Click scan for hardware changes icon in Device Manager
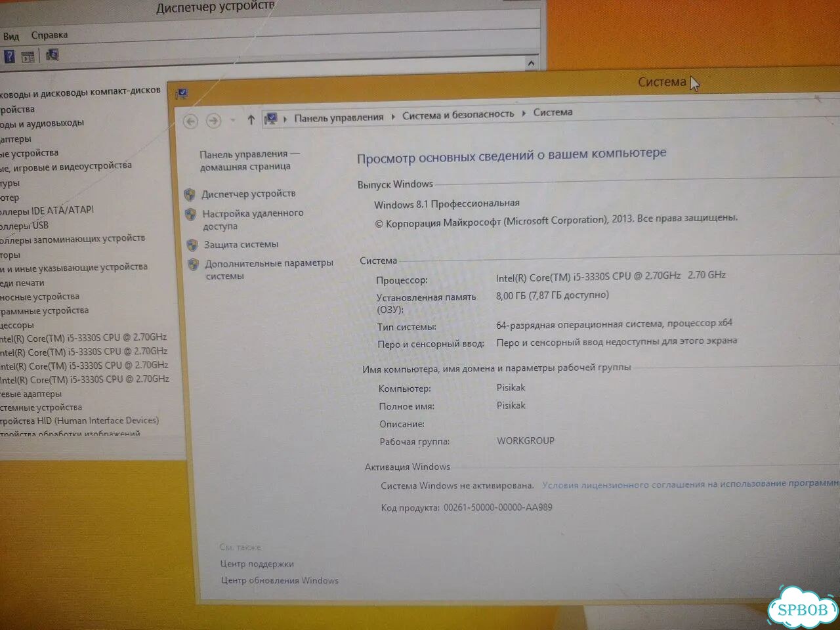This screenshot has height=630, width=840. [52, 55]
